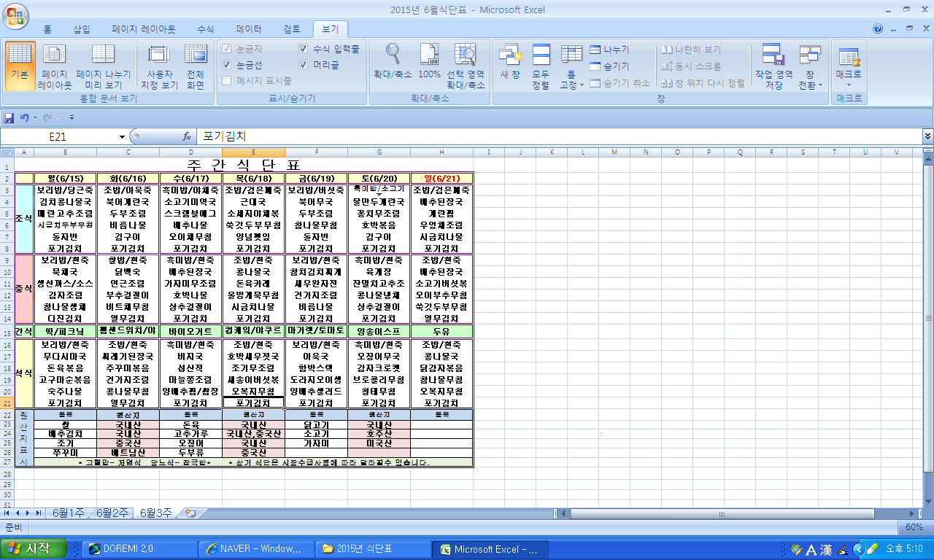Toggle the 머리글 headings checkbox
The height and width of the screenshot is (560, 934).
point(304,65)
